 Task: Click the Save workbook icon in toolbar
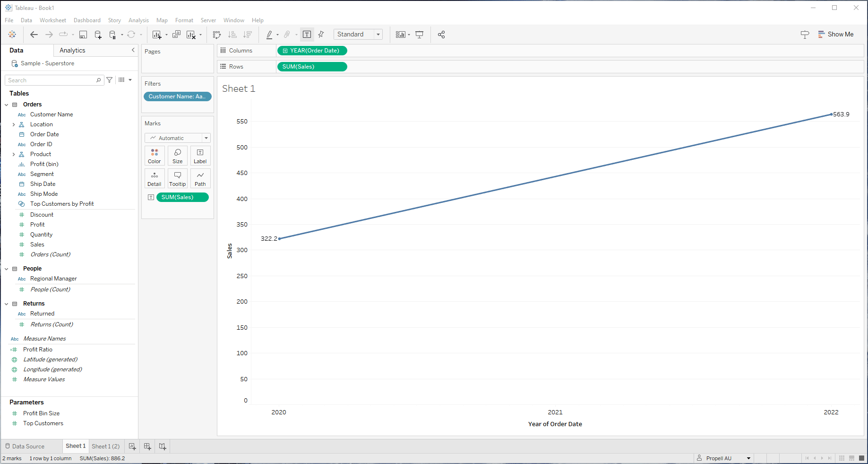click(x=83, y=35)
